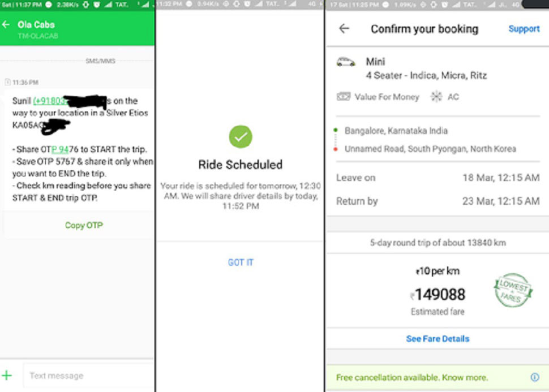Open See Fare Details

coord(438,339)
